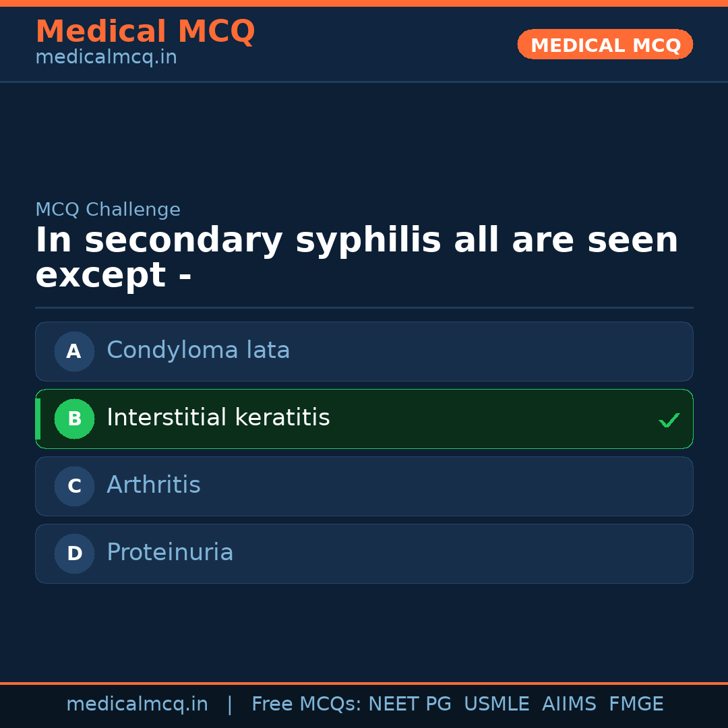The height and width of the screenshot is (728, 728).
Task: Click the Medical MCQ header title
Action: 145,31
